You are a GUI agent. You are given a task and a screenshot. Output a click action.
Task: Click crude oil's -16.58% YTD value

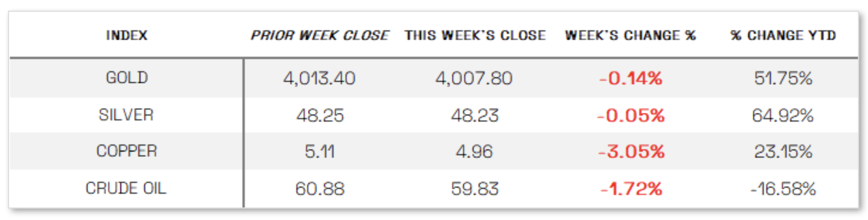pos(783,188)
